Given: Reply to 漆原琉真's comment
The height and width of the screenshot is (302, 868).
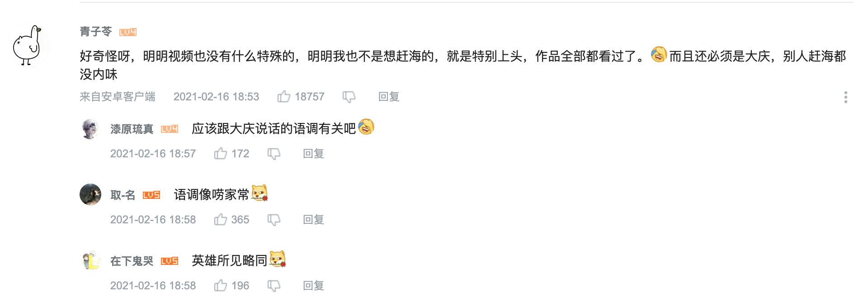Looking at the screenshot, I should 313,154.
